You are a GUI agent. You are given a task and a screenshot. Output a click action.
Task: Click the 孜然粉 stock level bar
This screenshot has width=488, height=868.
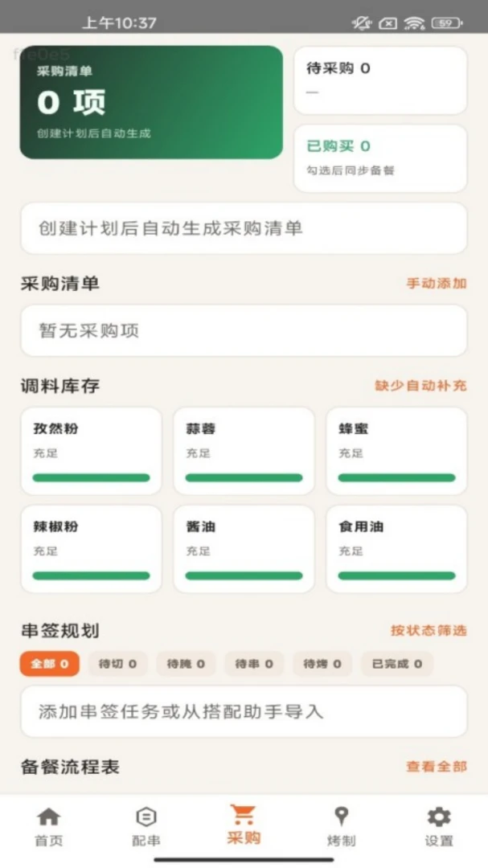tap(92, 477)
